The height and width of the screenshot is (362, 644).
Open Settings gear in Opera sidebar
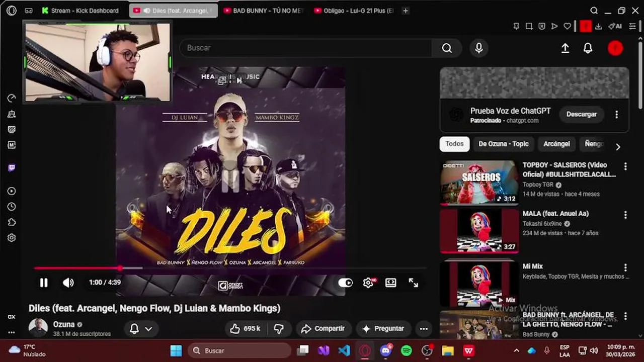click(x=12, y=238)
